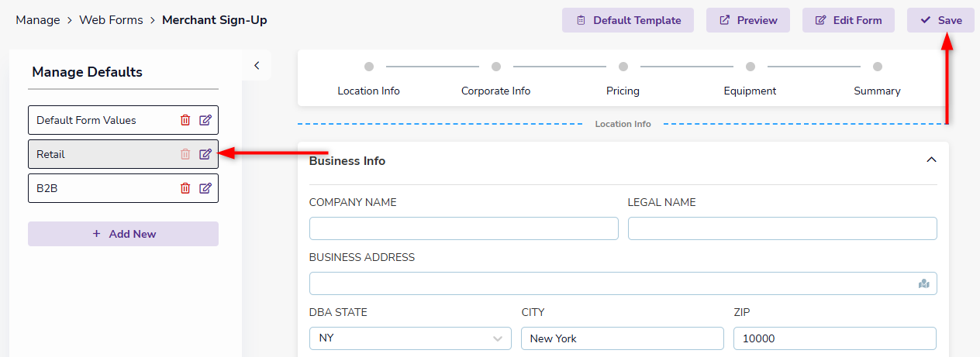Delete the B2B default set
The image size is (980, 357).
click(185, 188)
